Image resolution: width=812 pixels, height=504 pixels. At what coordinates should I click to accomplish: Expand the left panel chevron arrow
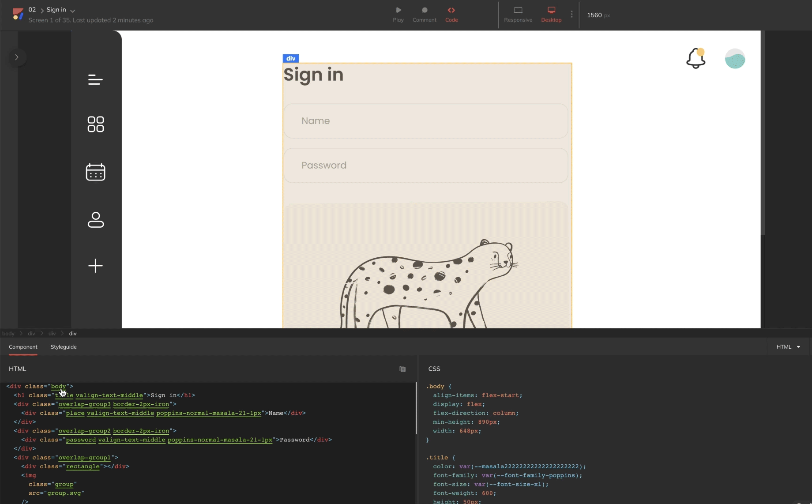(x=17, y=57)
